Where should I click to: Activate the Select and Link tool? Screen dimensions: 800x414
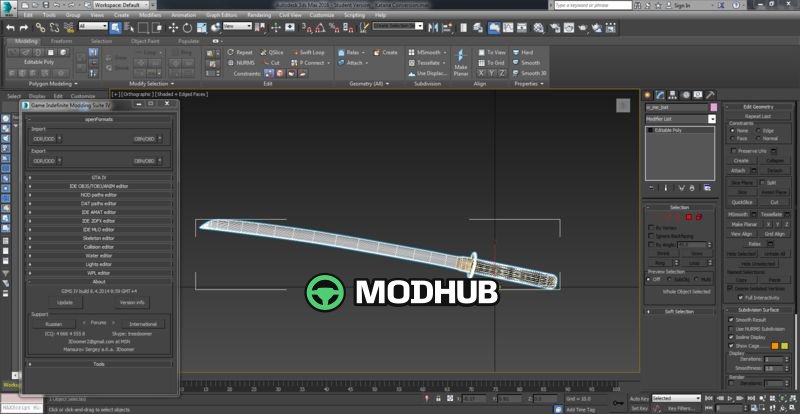point(42,28)
